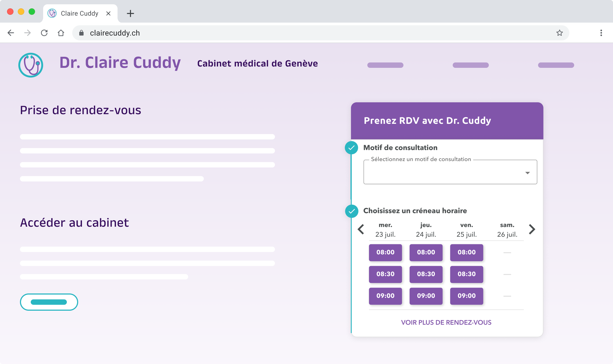This screenshot has height=364, width=613.
Task: Show next days with the right chevron
Action: tap(532, 229)
